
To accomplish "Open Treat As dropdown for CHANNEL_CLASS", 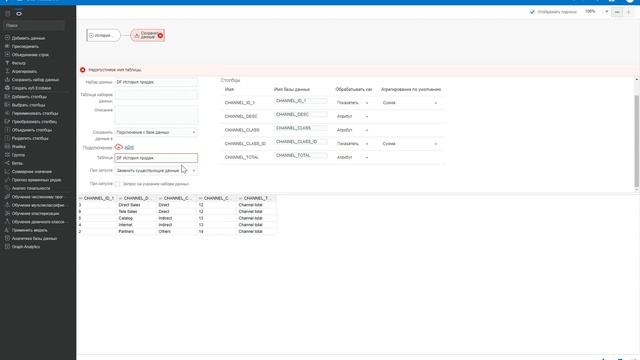I will (352, 130).
